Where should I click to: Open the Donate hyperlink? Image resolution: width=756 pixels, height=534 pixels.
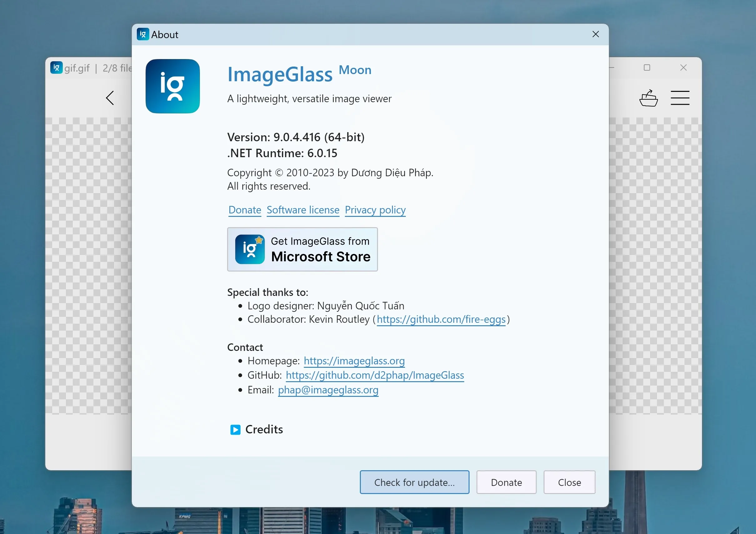[x=245, y=210]
